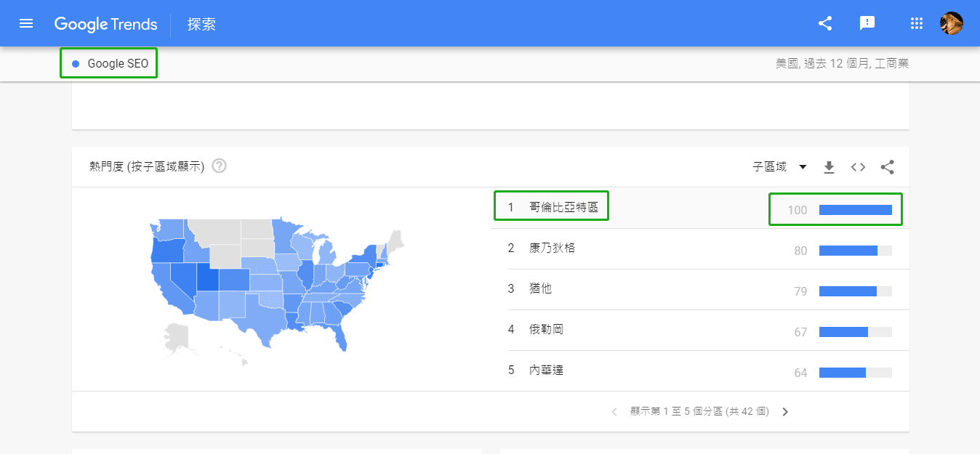Screen dimensions: 980x454
Task: Download the subregion data as CSV
Action: [x=829, y=167]
